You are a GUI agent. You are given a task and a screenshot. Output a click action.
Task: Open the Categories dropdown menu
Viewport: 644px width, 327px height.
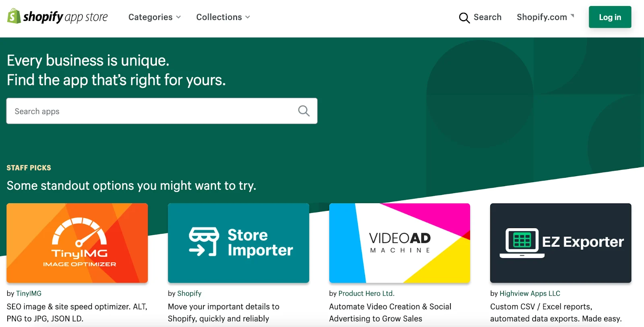155,17
